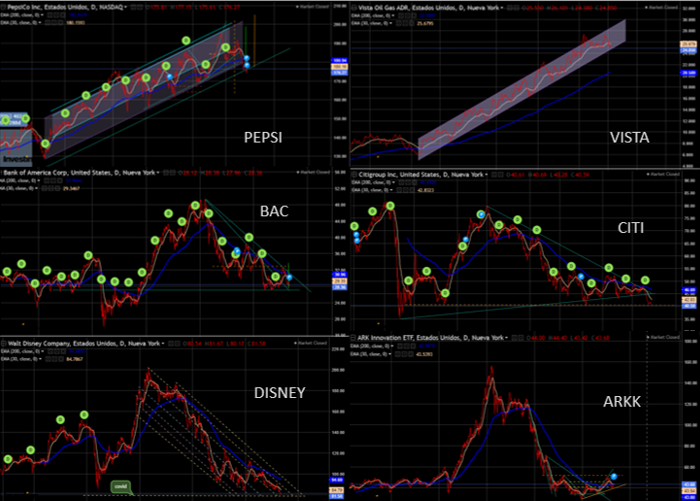Click the Walt Disney Company chart title

pyautogui.click(x=84, y=343)
